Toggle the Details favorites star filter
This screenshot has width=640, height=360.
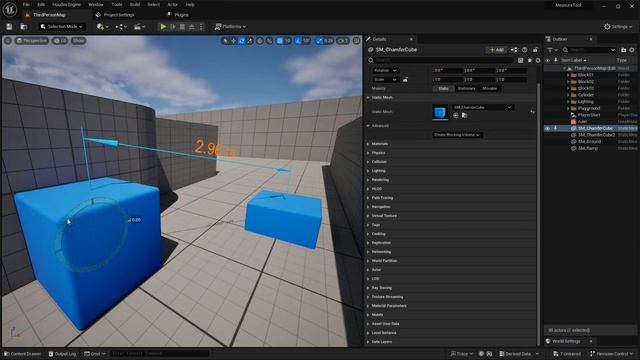(x=530, y=60)
